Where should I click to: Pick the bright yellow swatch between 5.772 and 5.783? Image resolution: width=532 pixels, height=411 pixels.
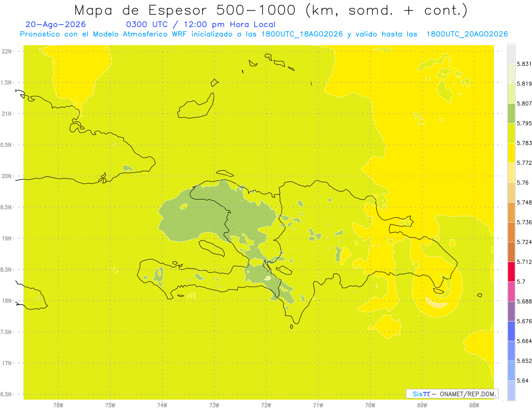(x=511, y=153)
